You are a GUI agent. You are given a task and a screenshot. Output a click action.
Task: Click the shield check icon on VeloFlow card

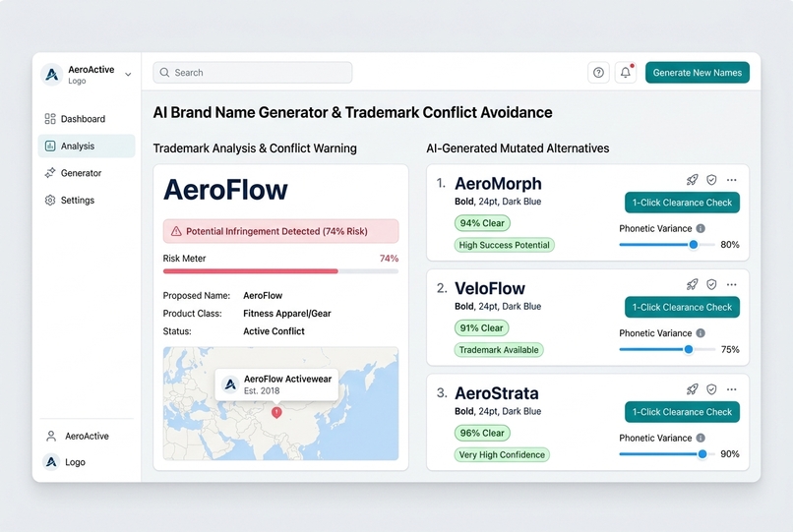pos(711,284)
